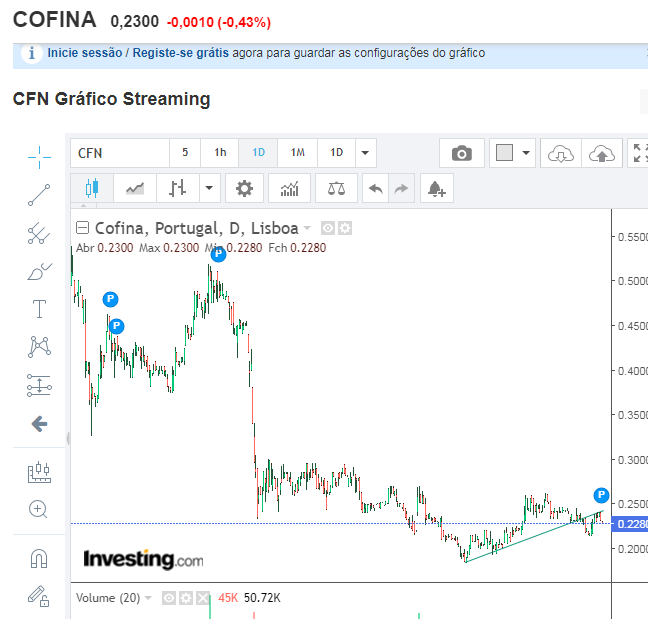Click the Registe-se grátis link
Screen dimensions: 648x619
point(181,53)
